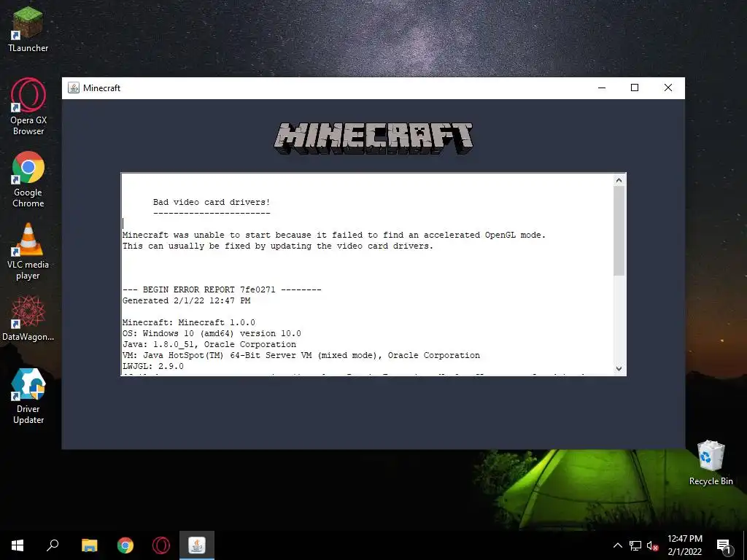Open File Explorer from the taskbar

89,545
